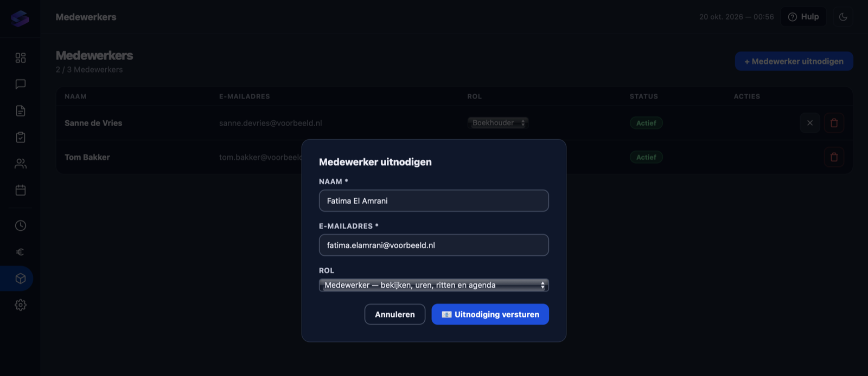Select the Tom Bakker name cell
Screen dimensions: 868x376
coord(87,157)
